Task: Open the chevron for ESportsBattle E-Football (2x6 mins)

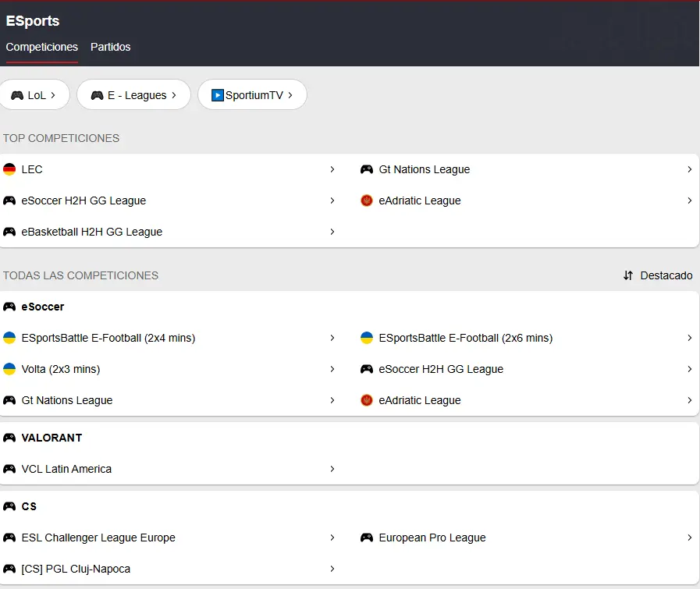Action: click(x=689, y=338)
